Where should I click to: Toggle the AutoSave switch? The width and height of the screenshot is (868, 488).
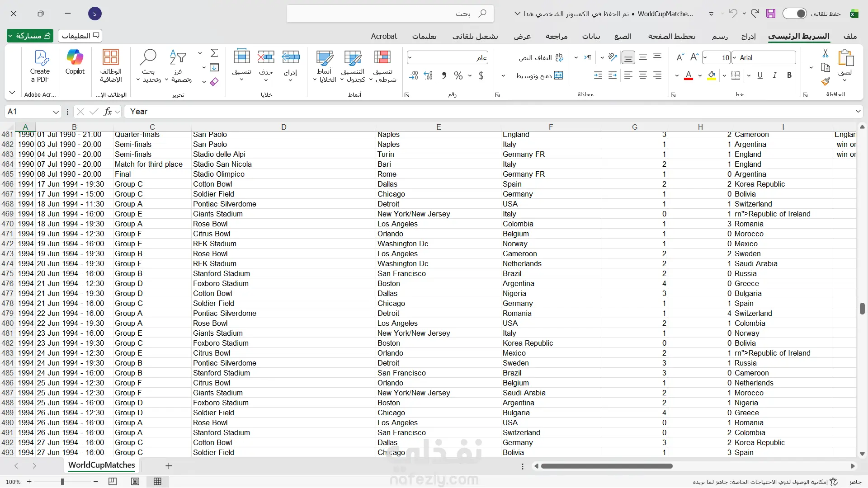click(x=795, y=14)
